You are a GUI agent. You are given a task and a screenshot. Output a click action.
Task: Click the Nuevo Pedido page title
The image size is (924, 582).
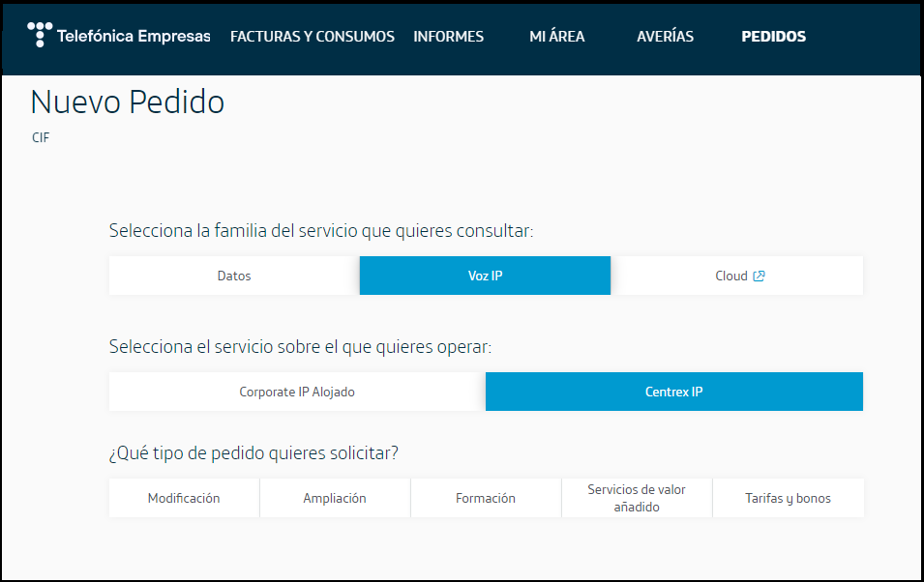coord(129,102)
